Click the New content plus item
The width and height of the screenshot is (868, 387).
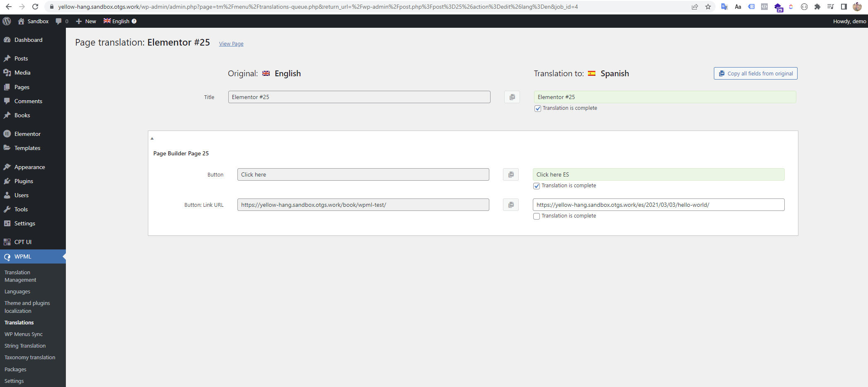(x=86, y=21)
